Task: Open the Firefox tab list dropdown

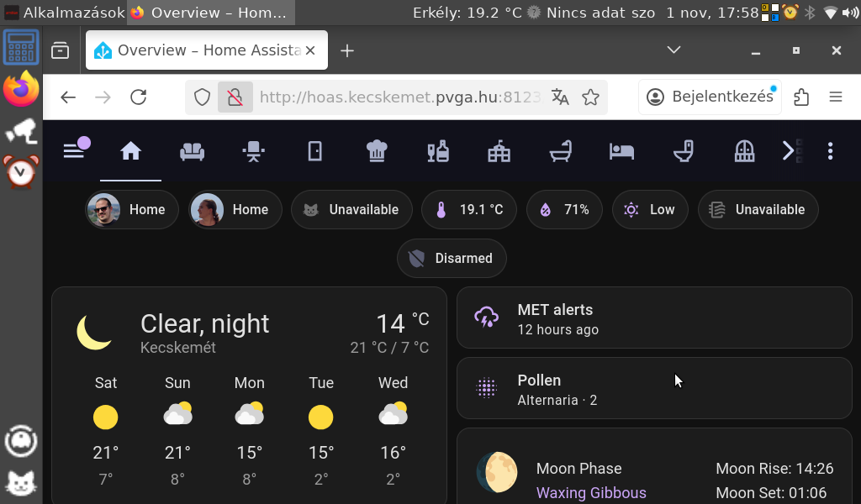Action: [x=673, y=50]
